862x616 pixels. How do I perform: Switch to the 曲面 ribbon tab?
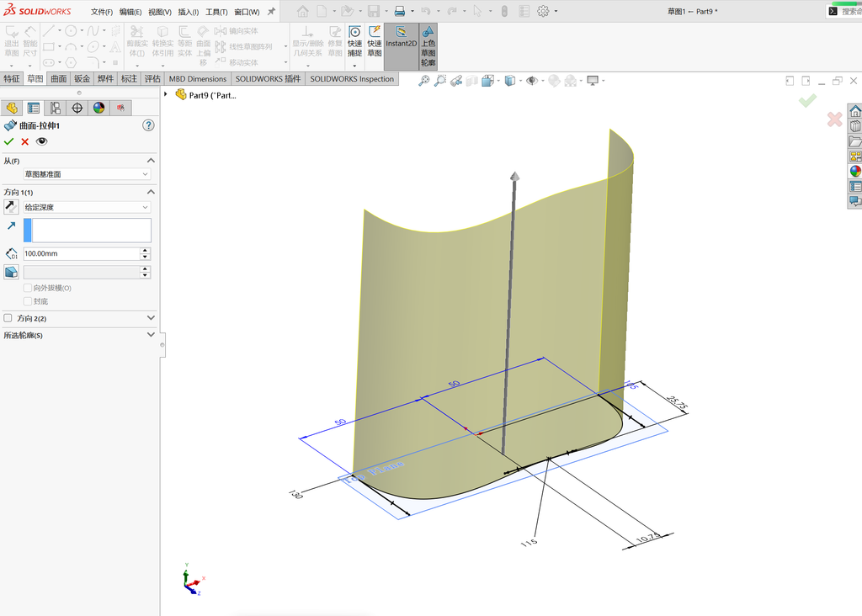tap(59, 78)
